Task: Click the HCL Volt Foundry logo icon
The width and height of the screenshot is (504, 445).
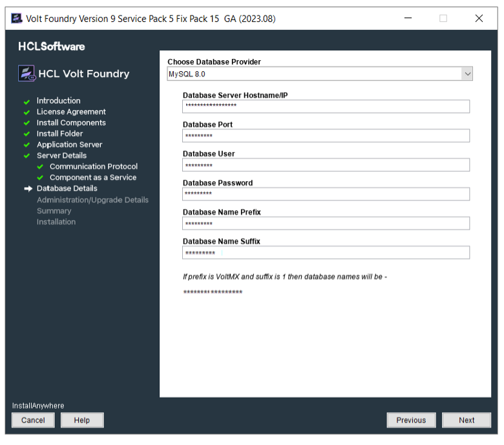Action: 26,74
